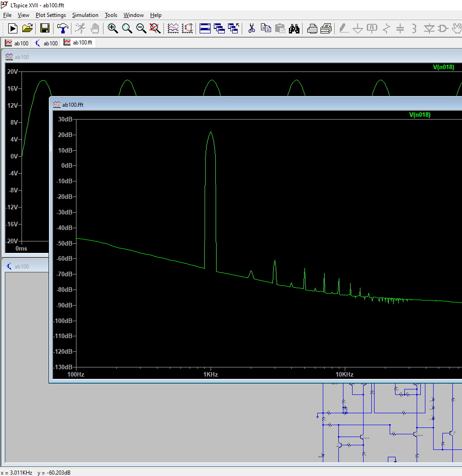Click the Place component gate icon
This screenshot has height=476, width=462.
pos(443,28)
